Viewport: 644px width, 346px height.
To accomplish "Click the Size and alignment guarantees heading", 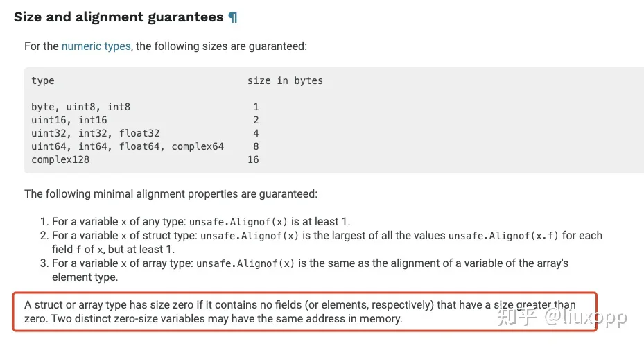I will (x=119, y=17).
